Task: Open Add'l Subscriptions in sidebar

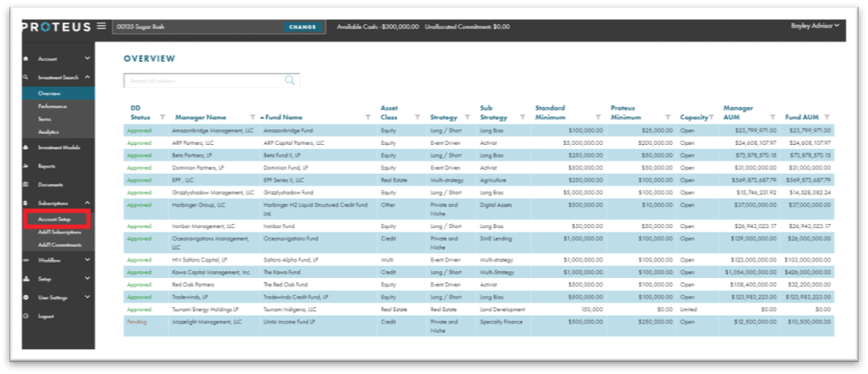Action: pyautogui.click(x=58, y=232)
